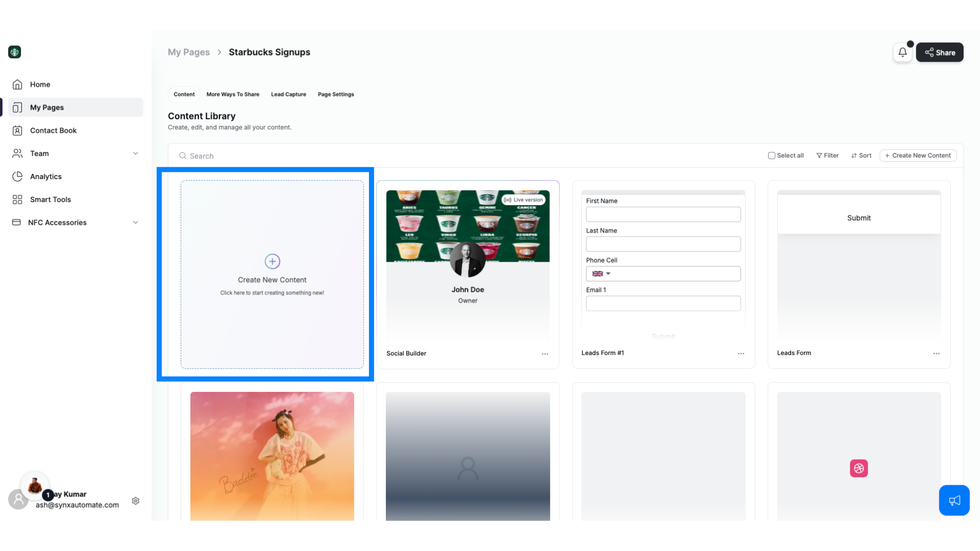Click the NFC Accessories card icon
The image size is (980, 551).
coord(16,222)
